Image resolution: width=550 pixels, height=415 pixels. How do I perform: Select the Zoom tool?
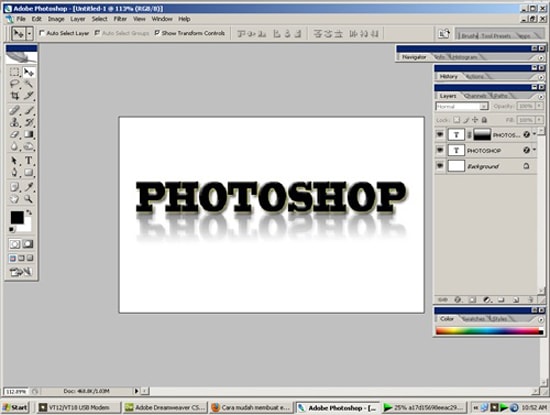[x=28, y=199]
